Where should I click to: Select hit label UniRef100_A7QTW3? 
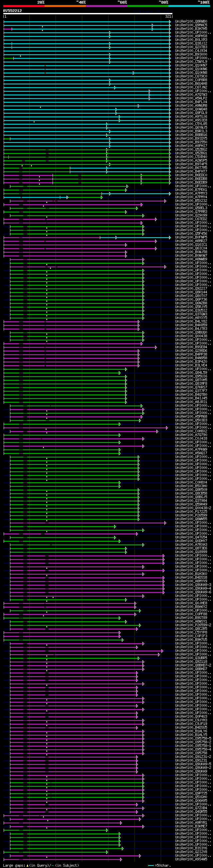[x=191, y=95]
